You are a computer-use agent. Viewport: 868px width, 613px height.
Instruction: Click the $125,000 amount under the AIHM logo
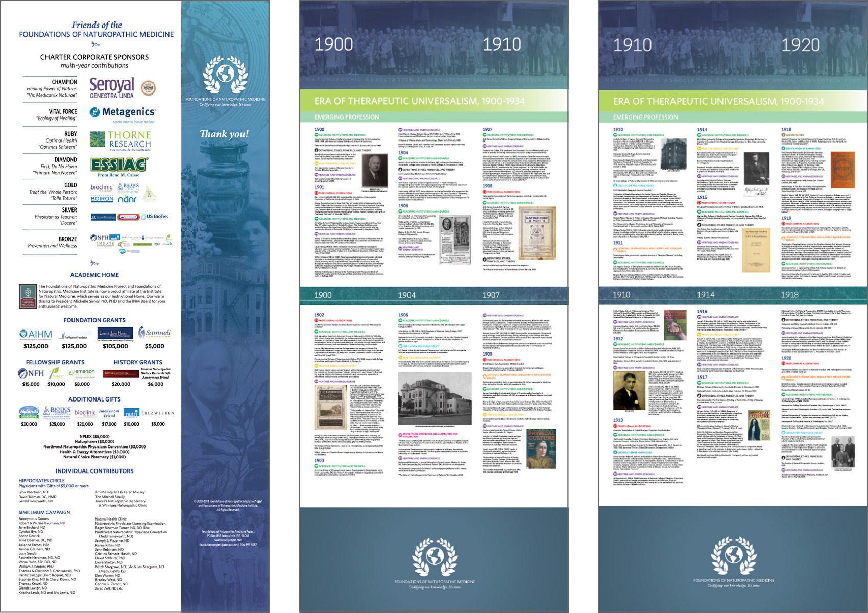click(36, 346)
